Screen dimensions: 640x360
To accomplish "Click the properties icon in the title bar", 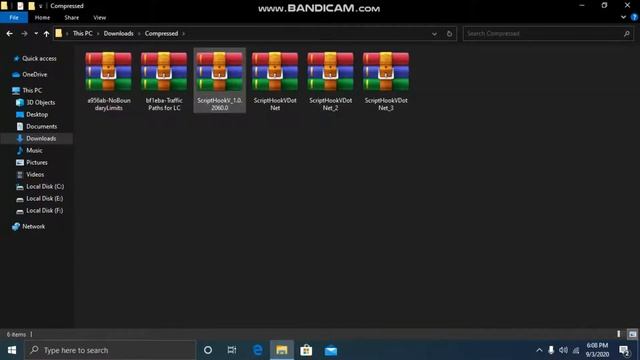I will coord(20,6).
